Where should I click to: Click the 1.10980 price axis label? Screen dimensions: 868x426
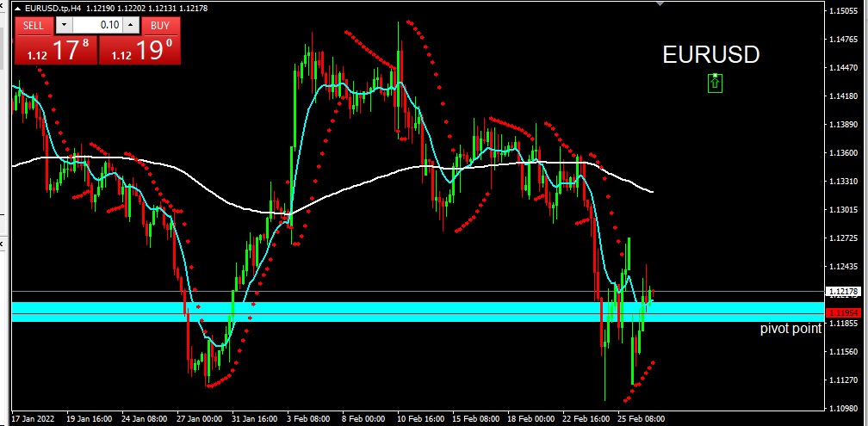pos(844,408)
